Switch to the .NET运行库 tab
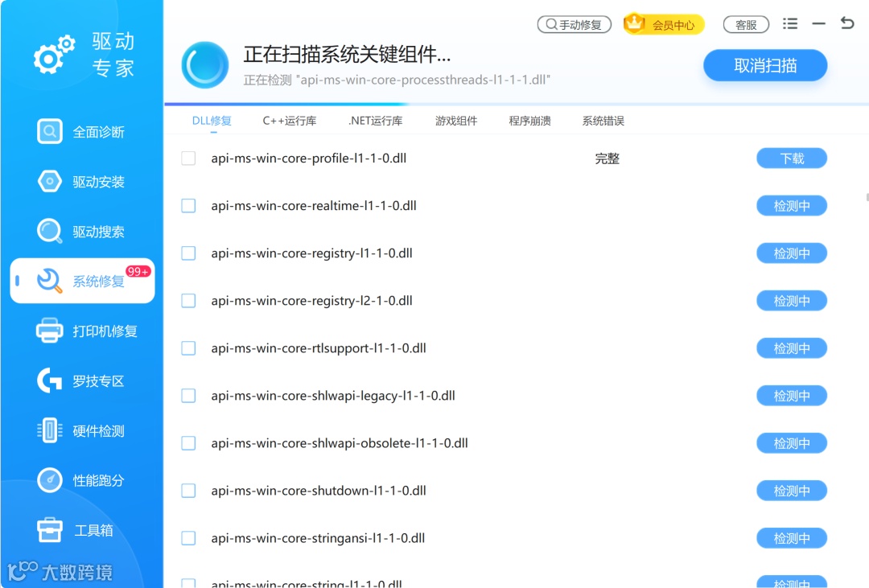The width and height of the screenshot is (869, 588). coord(375,121)
